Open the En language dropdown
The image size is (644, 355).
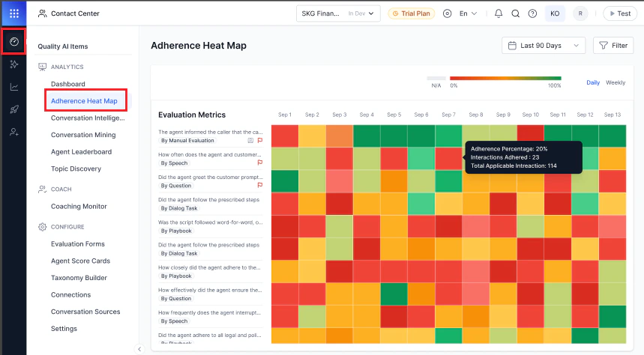[468, 13]
